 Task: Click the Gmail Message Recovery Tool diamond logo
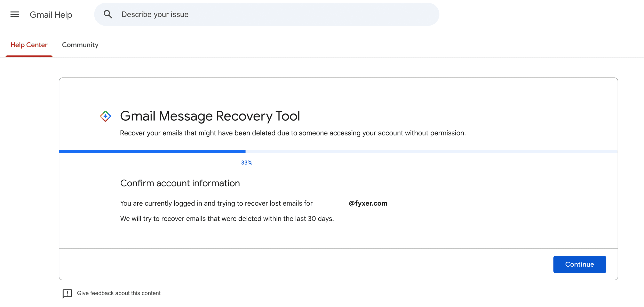(x=105, y=116)
